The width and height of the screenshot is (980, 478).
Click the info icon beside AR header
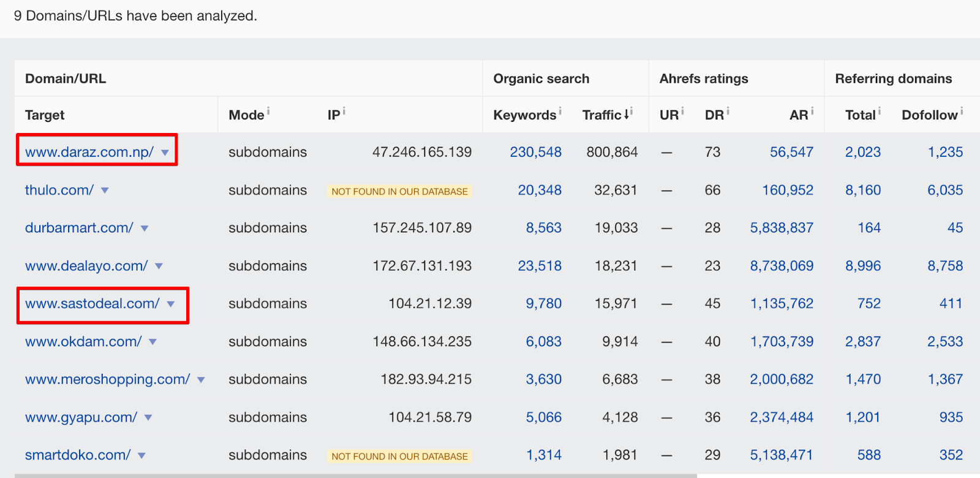[812, 111]
